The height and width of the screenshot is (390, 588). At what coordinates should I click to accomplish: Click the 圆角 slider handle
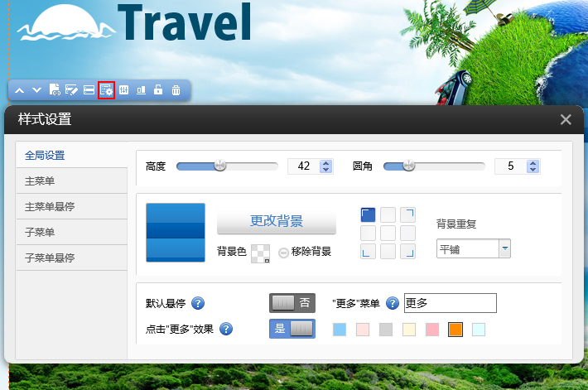tap(409, 166)
